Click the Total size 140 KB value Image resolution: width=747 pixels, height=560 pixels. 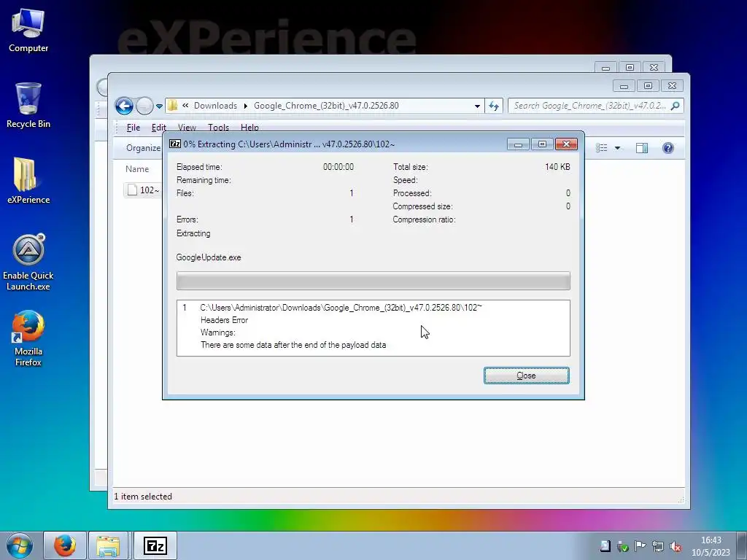(x=557, y=167)
